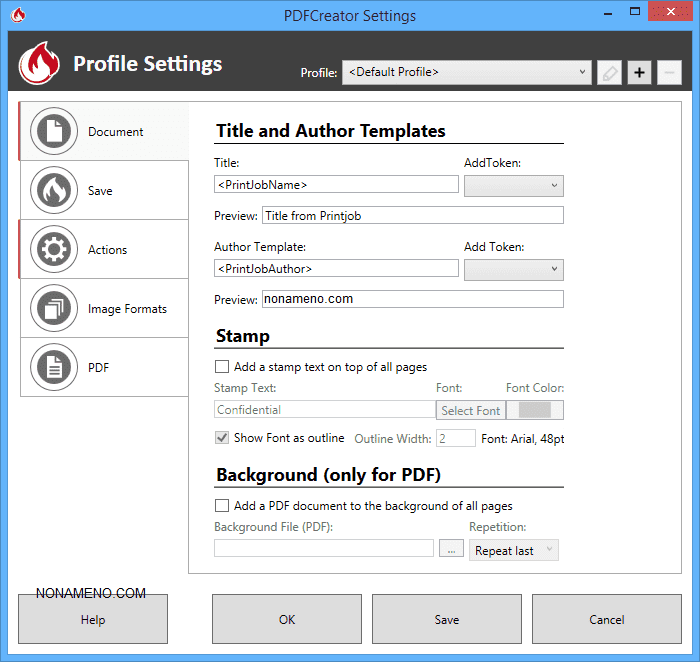
Task: Click the Help button
Action: point(93,619)
